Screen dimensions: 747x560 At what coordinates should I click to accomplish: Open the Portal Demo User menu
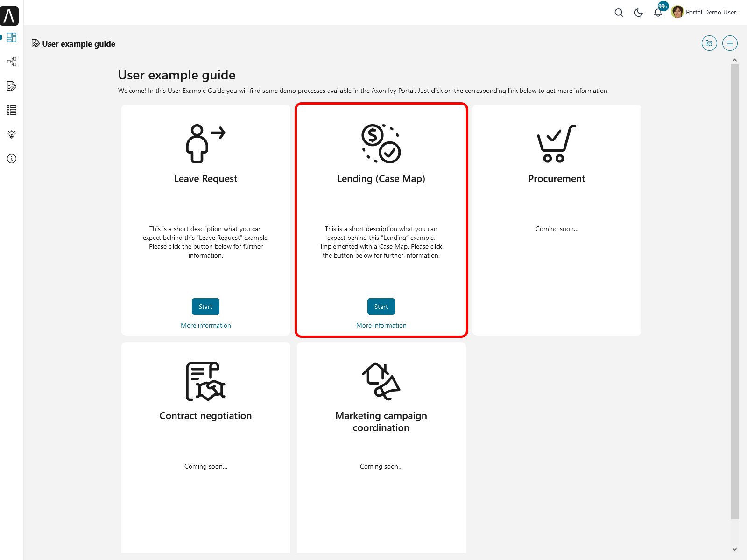click(x=704, y=13)
